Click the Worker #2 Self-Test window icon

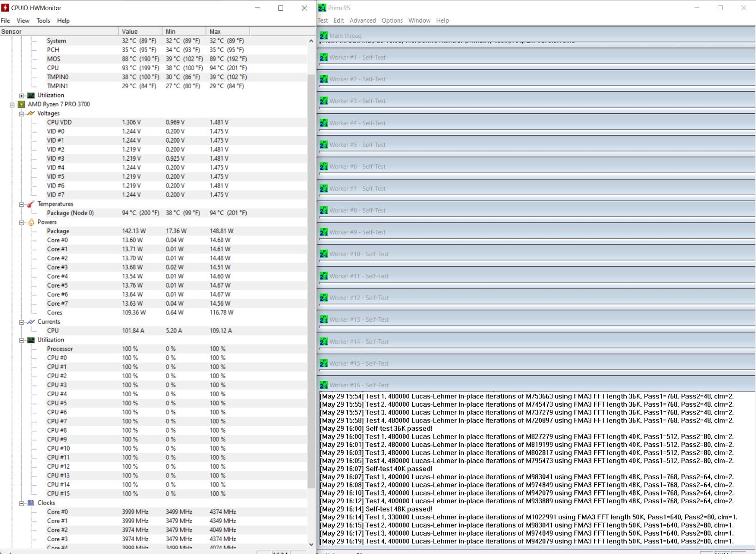tap(324, 79)
